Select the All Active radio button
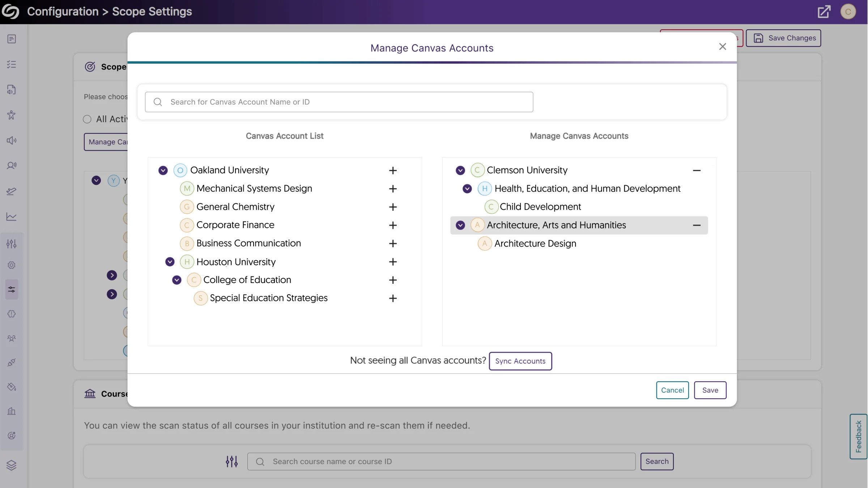The height and width of the screenshot is (488, 868). click(x=87, y=119)
